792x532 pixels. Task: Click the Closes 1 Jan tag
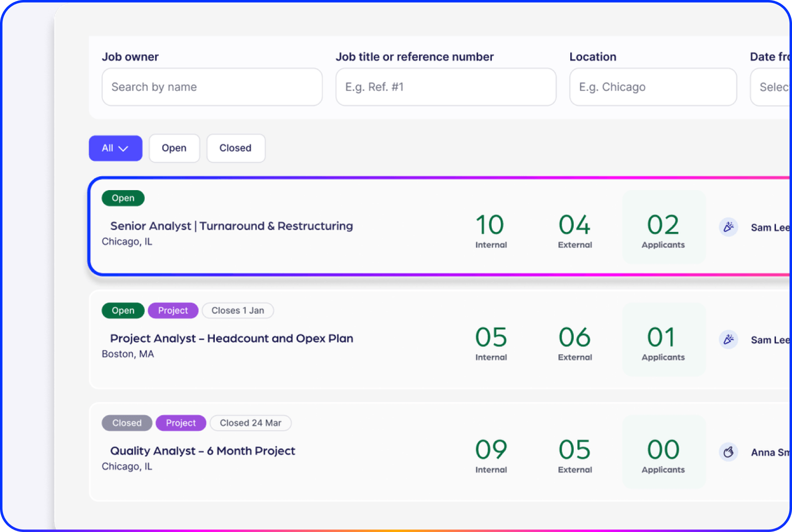238,310
